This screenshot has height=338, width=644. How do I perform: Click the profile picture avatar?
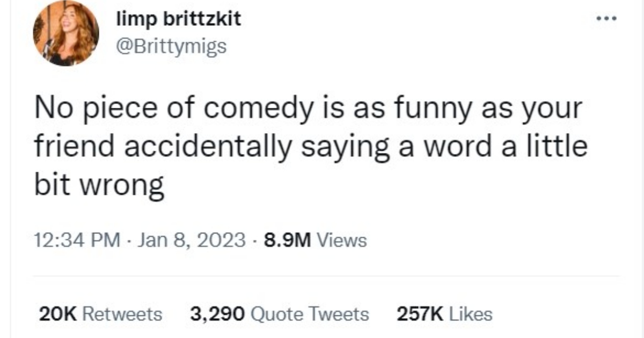point(65,33)
